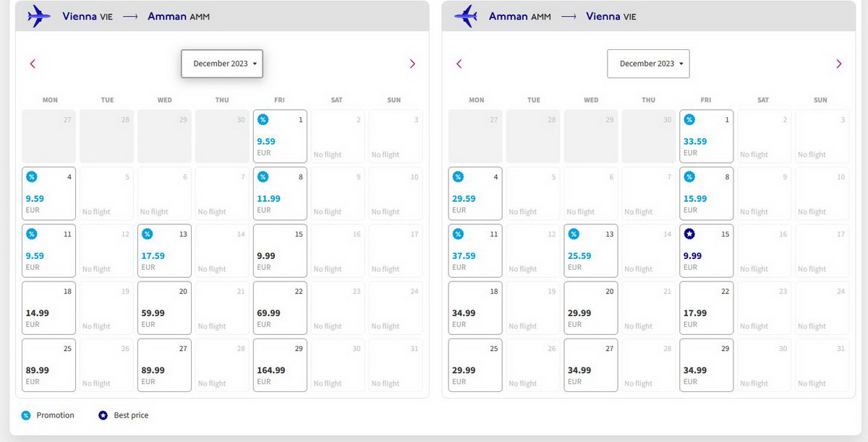
Task: Click the airplane icon beside Amman to Vienna
Action: [467, 16]
